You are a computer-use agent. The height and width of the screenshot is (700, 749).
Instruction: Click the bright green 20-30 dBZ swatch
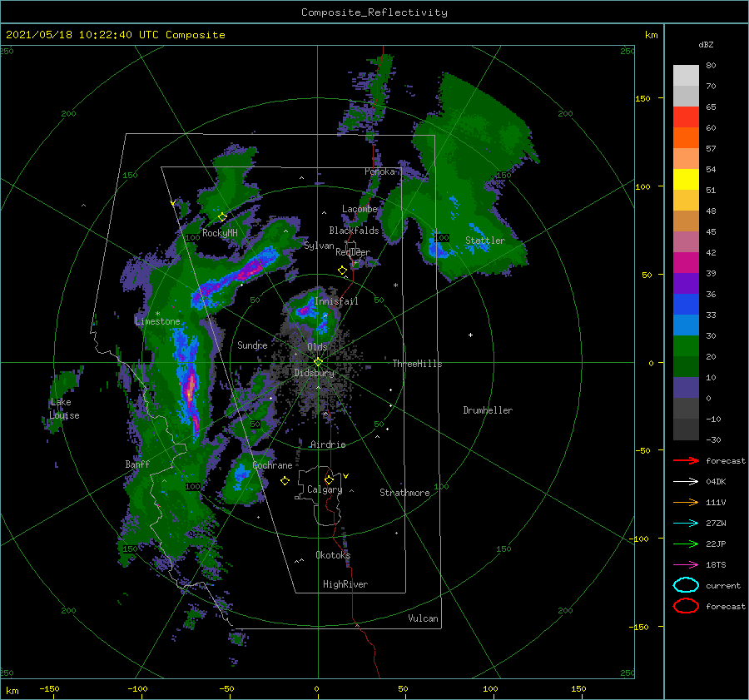[686, 346]
